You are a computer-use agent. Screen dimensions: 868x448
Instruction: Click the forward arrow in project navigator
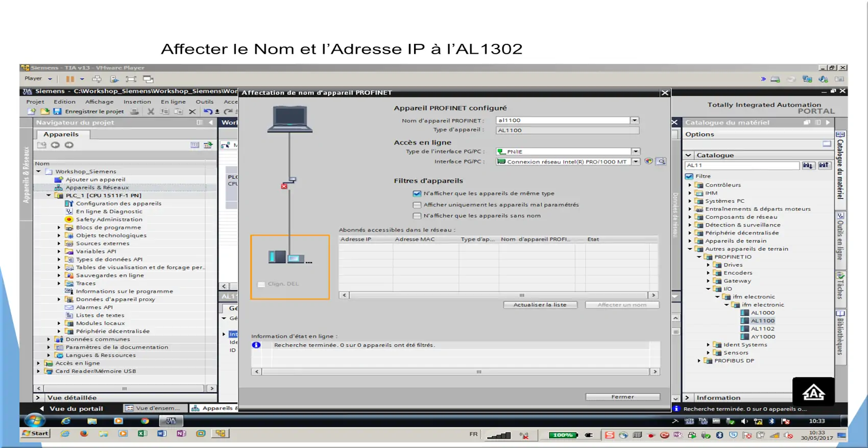click(69, 145)
